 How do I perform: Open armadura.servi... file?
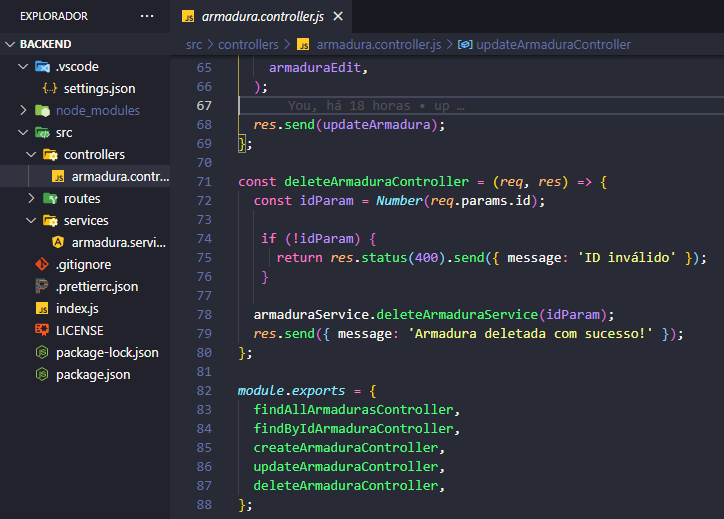point(119,242)
